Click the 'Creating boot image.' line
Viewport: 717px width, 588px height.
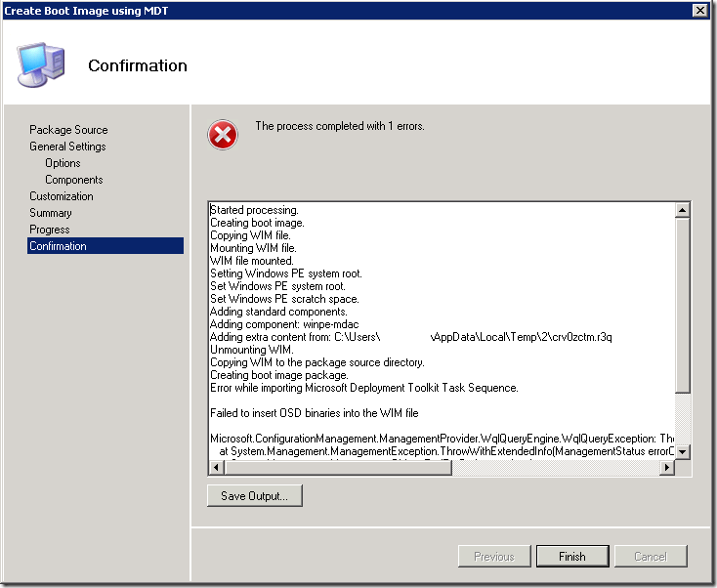tap(257, 223)
